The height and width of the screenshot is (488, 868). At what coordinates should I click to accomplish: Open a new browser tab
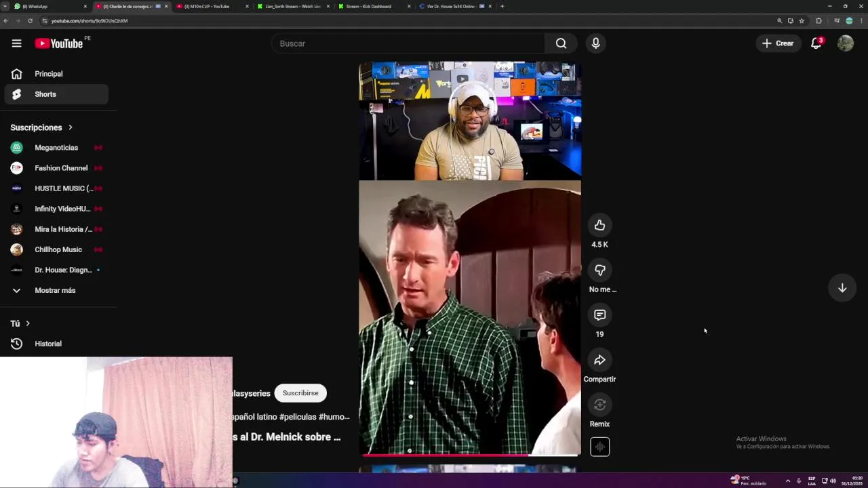coord(502,6)
